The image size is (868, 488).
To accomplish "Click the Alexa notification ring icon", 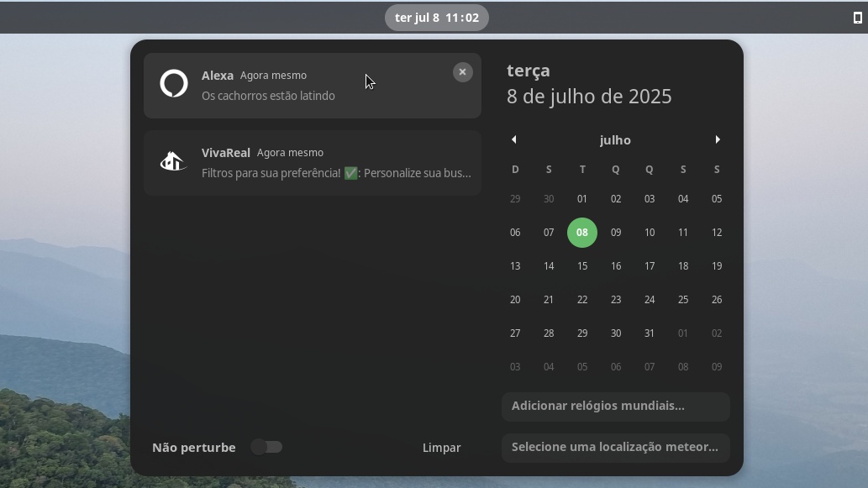I will [x=174, y=83].
